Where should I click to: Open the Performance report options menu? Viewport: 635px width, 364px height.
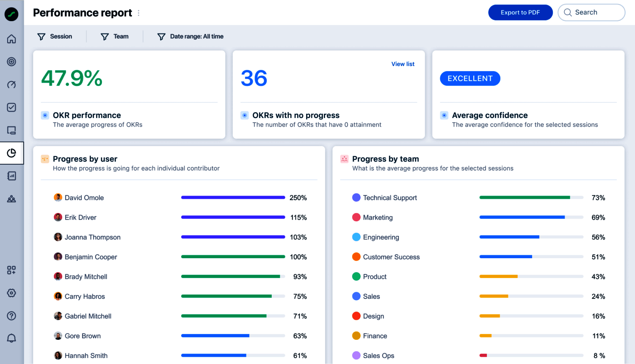pyautogui.click(x=138, y=13)
